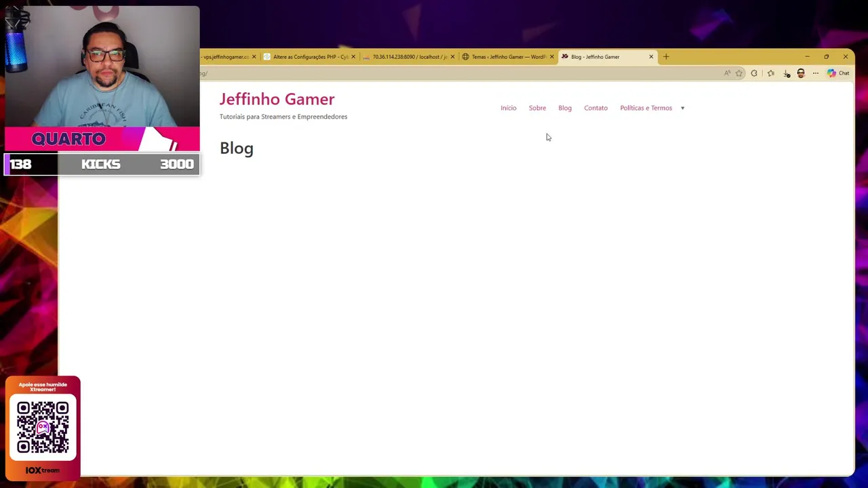Minimize the browser window

pyautogui.click(x=807, y=57)
